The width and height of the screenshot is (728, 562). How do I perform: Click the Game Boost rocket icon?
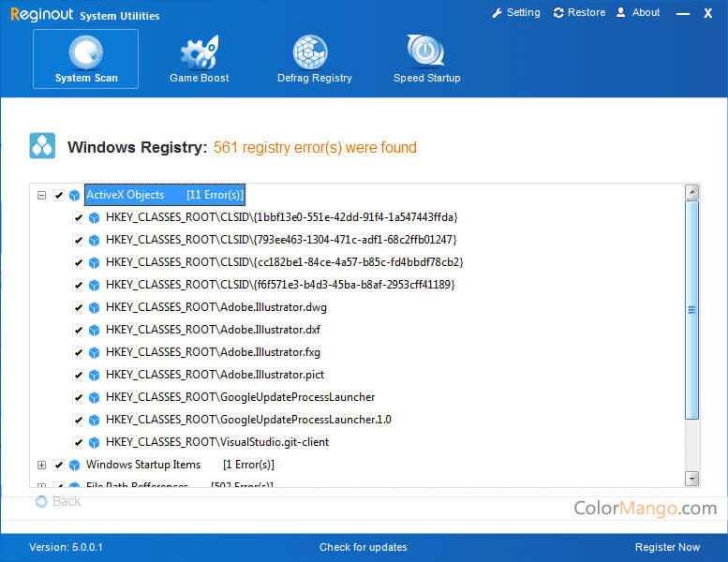200,52
